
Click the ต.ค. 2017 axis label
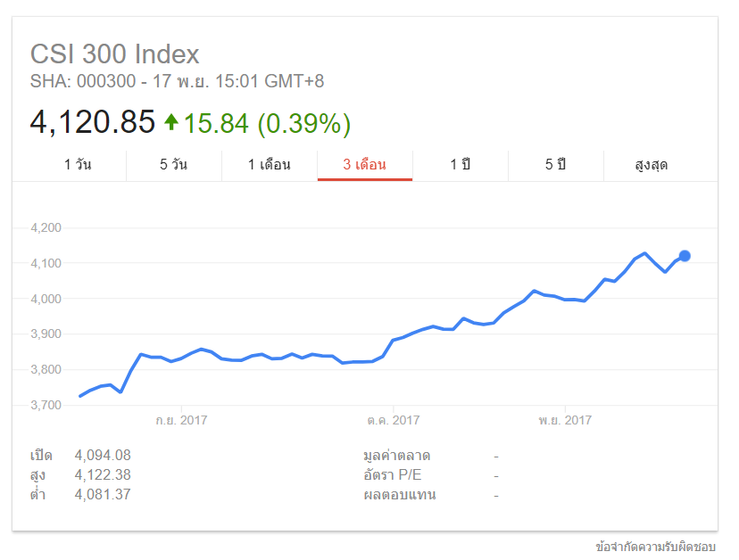click(x=393, y=420)
